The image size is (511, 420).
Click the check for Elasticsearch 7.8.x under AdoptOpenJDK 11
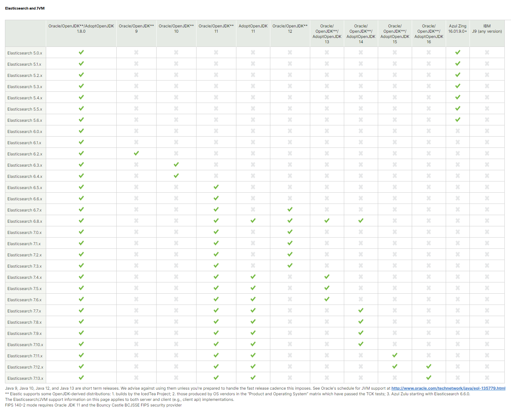[253, 321]
